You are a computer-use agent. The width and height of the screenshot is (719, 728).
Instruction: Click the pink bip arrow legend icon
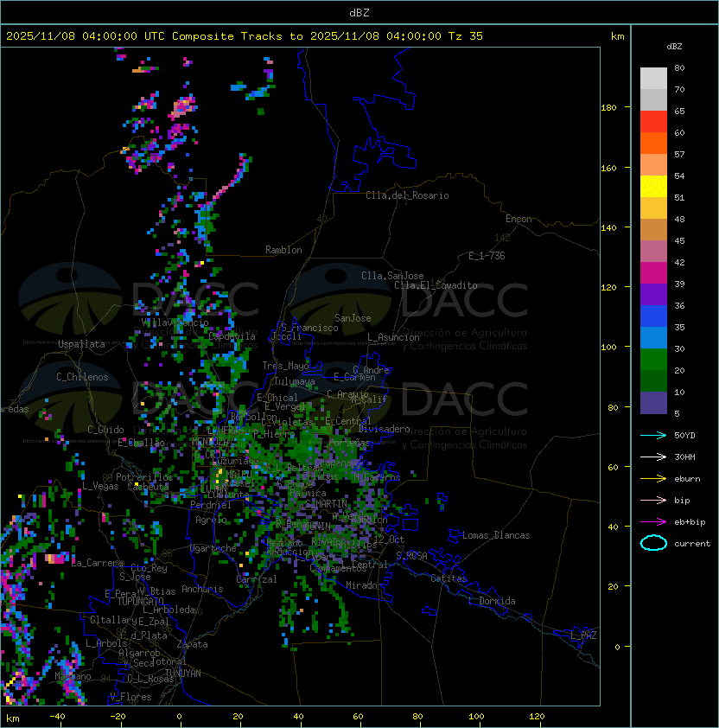click(653, 501)
